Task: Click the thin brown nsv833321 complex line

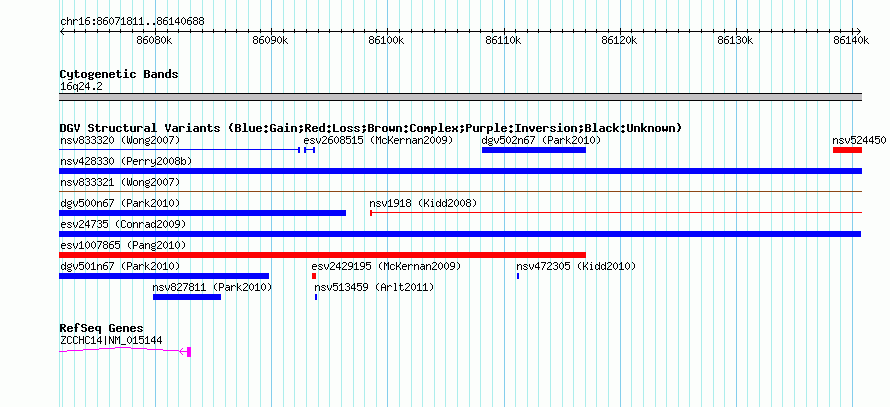Action: pyautogui.click(x=460, y=192)
